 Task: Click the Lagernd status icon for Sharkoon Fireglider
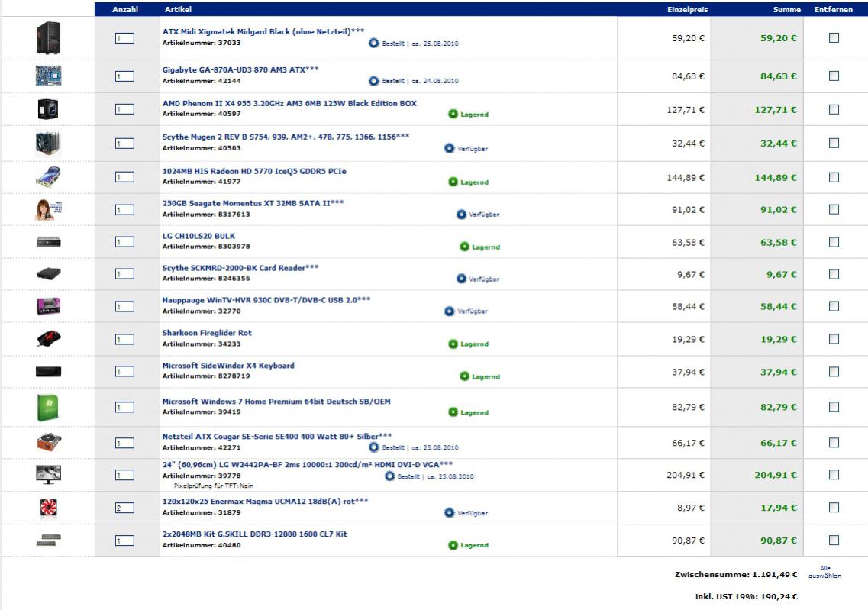(453, 344)
